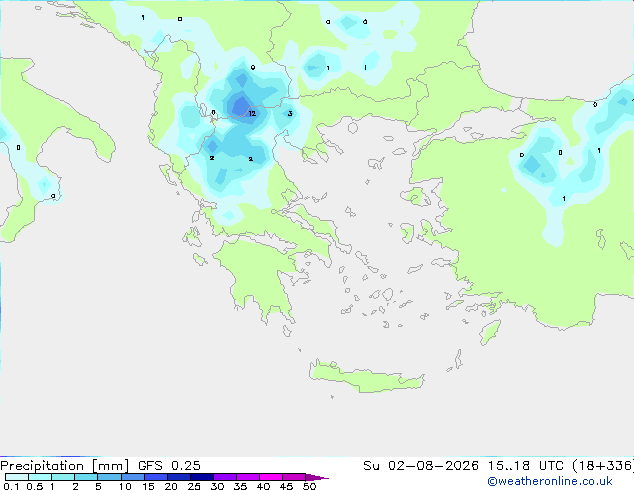
Task: Click the 30–35 mm purple swatch
Action: pyautogui.click(x=224, y=477)
